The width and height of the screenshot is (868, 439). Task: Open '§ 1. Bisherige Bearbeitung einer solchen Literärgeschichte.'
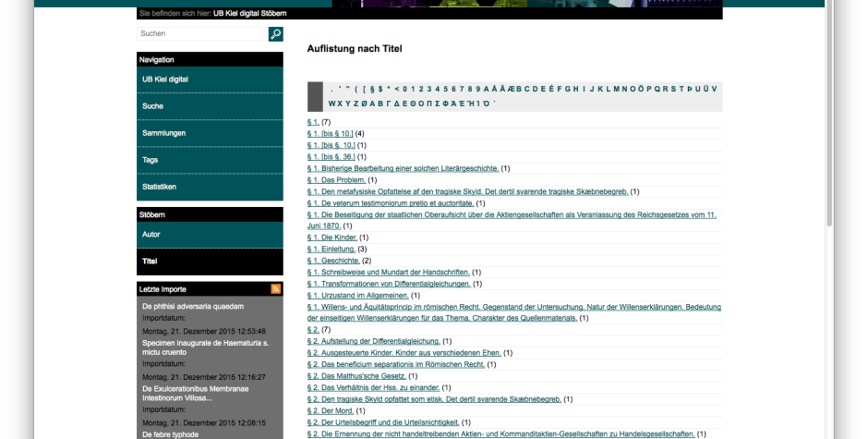pyautogui.click(x=403, y=168)
